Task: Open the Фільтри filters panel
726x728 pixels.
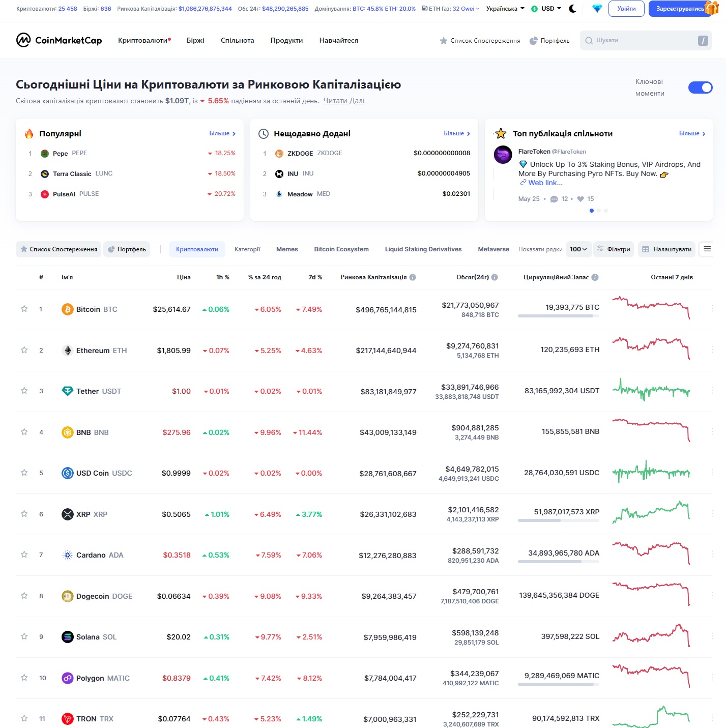Action: pos(614,249)
